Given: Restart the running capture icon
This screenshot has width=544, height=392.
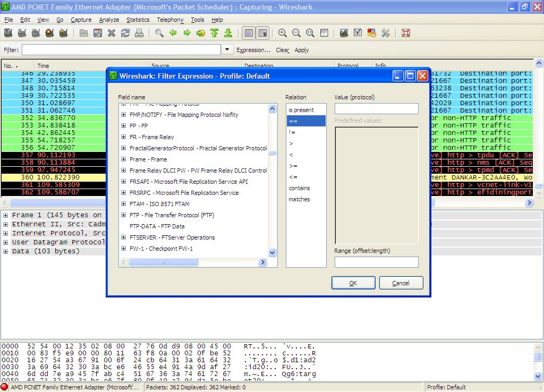Looking at the screenshot, I should tap(64, 33).
